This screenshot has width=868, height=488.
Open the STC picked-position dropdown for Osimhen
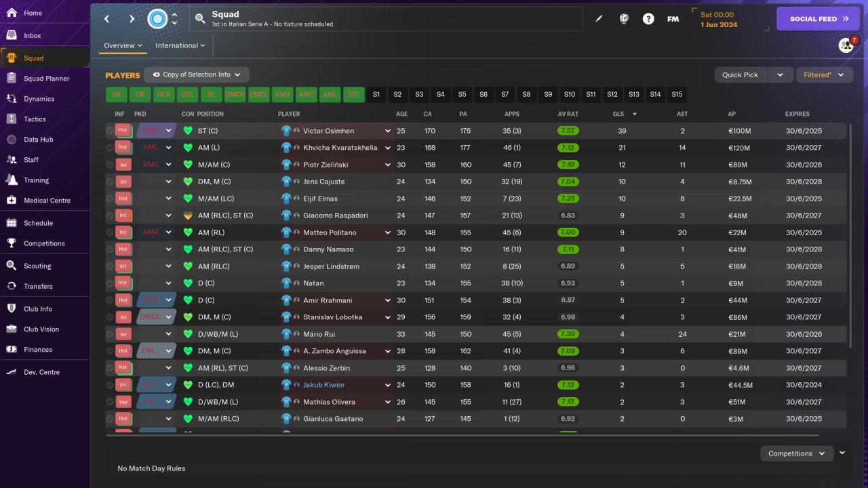156,131
